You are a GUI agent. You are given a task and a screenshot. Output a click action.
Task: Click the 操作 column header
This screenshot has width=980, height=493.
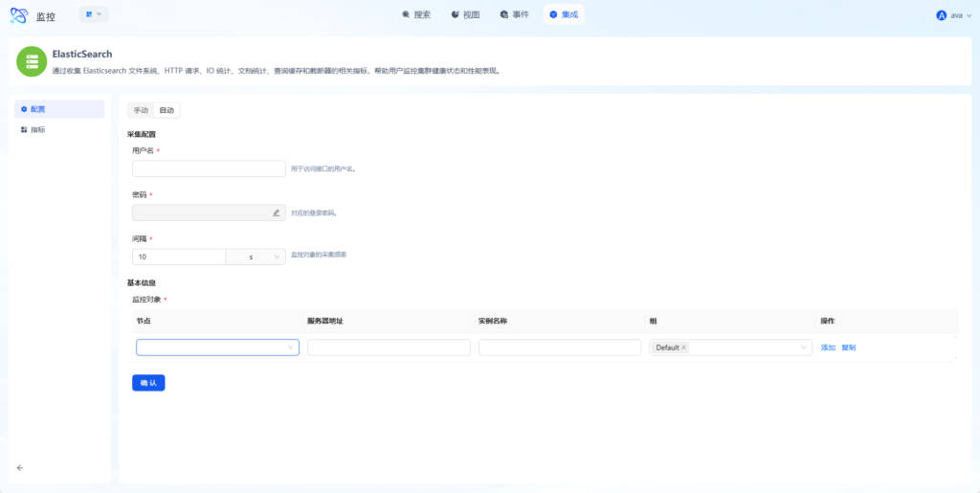coord(828,322)
